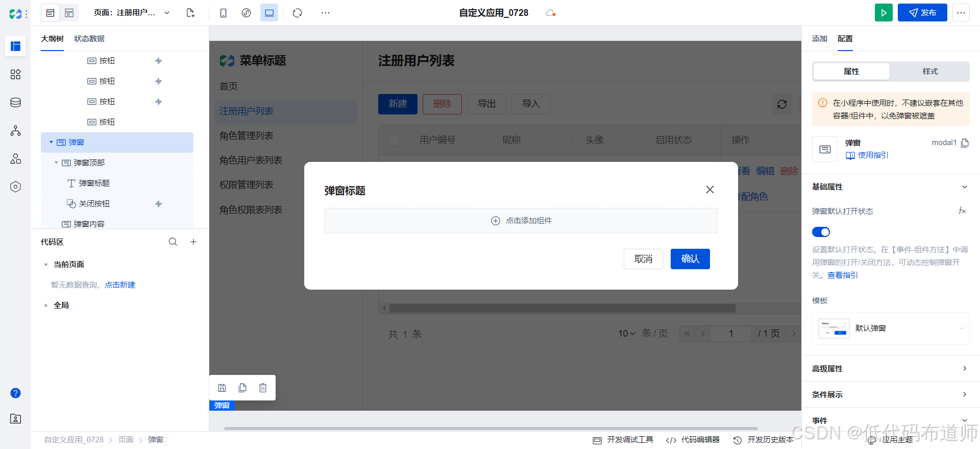Viewport: 980px width, 449px height.
Task: Switch to the 添加 tab
Action: [x=820, y=39]
